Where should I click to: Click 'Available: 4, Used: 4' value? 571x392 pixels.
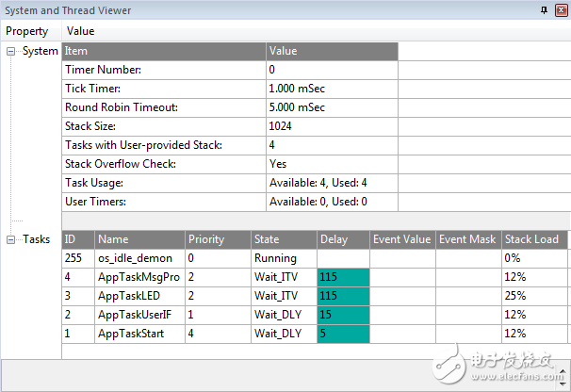click(x=318, y=183)
